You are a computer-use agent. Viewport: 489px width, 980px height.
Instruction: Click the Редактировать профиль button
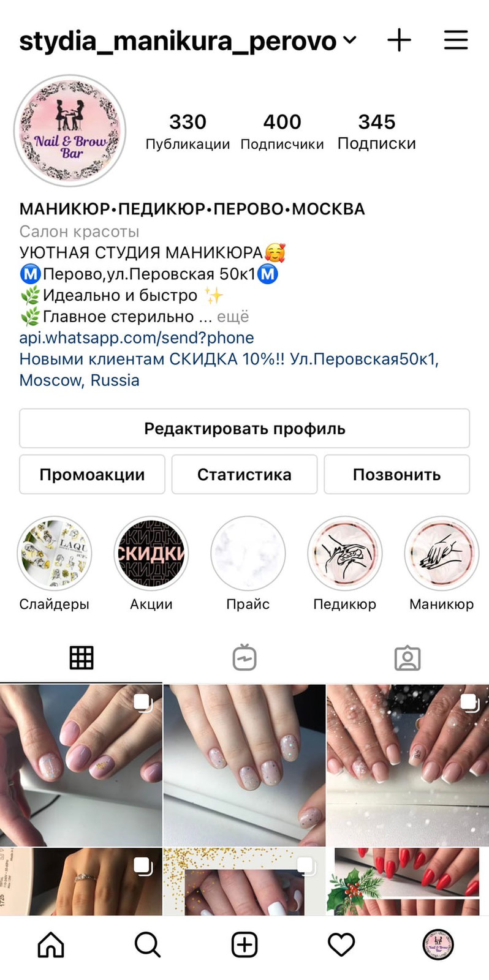(245, 428)
